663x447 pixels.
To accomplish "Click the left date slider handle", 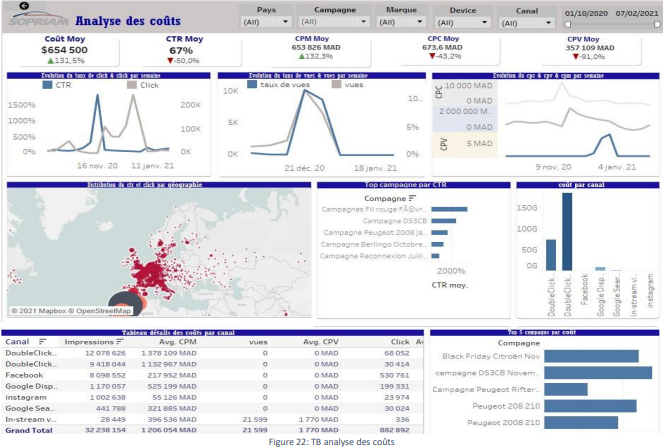I will point(568,25).
